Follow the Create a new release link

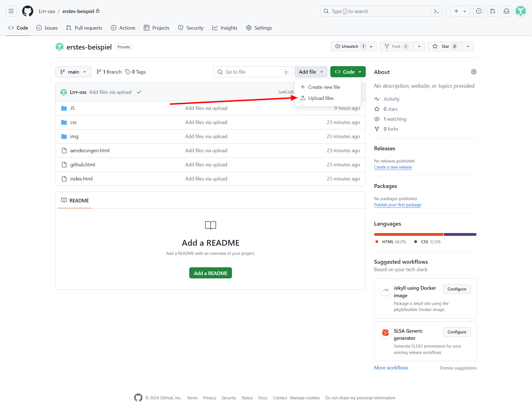pyautogui.click(x=393, y=167)
